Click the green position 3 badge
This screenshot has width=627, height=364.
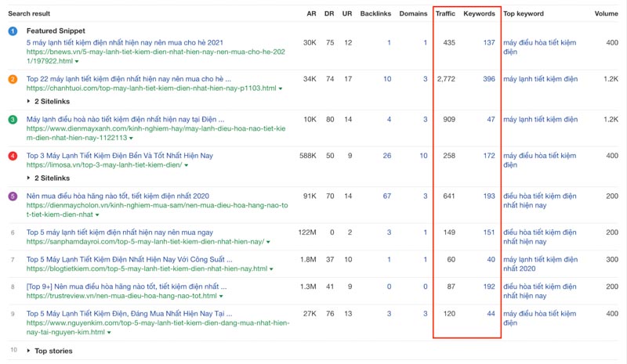tap(13, 120)
